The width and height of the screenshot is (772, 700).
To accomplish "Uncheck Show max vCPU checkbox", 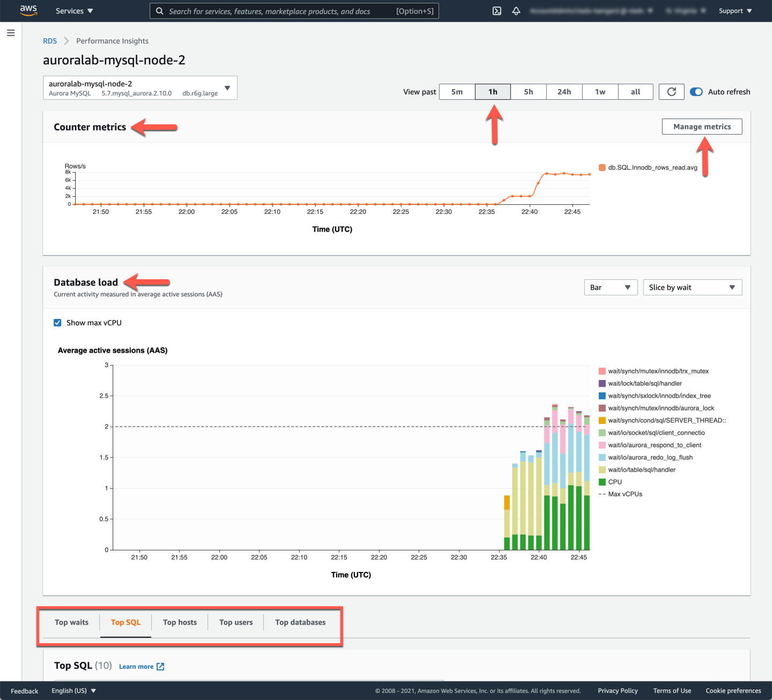I will [x=57, y=323].
